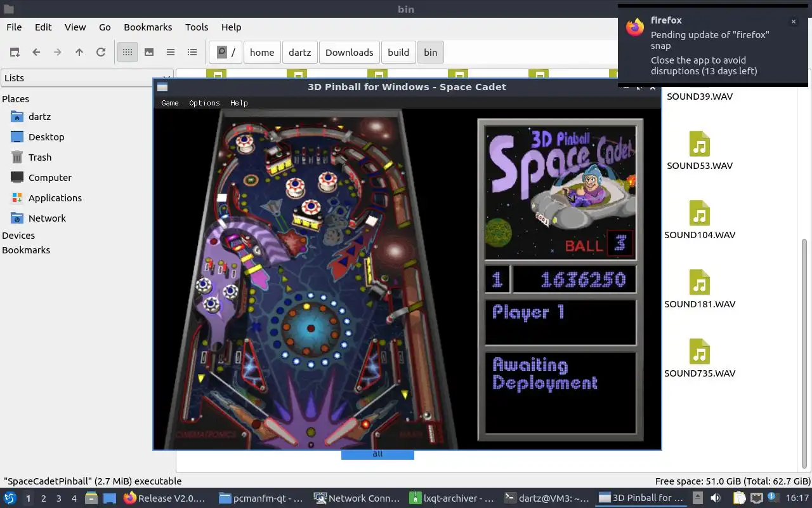This screenshot has height=508, width=812.
Task: Expand the Devices section
Action: tap(18, 236)
